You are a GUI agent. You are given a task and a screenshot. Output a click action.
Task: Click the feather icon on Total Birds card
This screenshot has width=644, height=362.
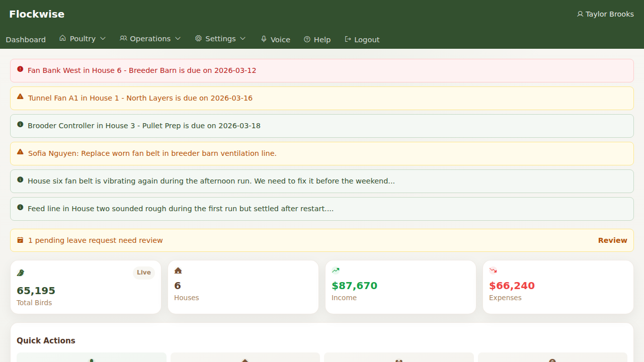(20, 273)
